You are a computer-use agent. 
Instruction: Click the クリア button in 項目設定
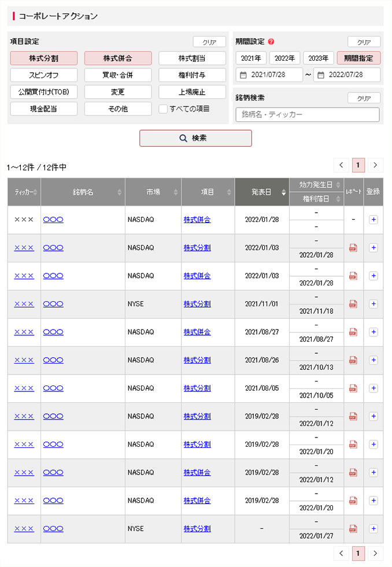pos(209,42)
